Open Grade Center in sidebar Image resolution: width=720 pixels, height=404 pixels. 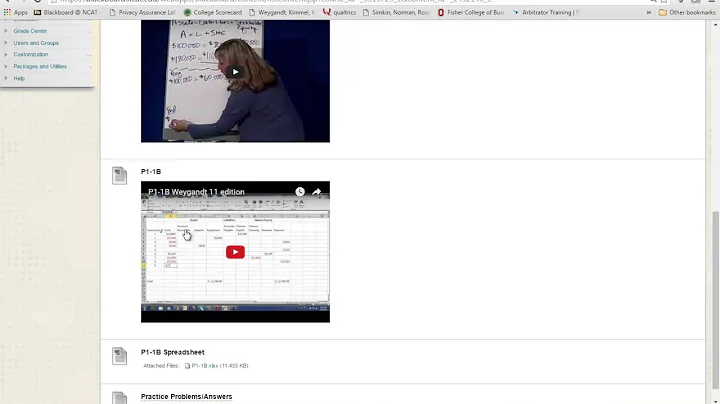click(x=30, y=31)
